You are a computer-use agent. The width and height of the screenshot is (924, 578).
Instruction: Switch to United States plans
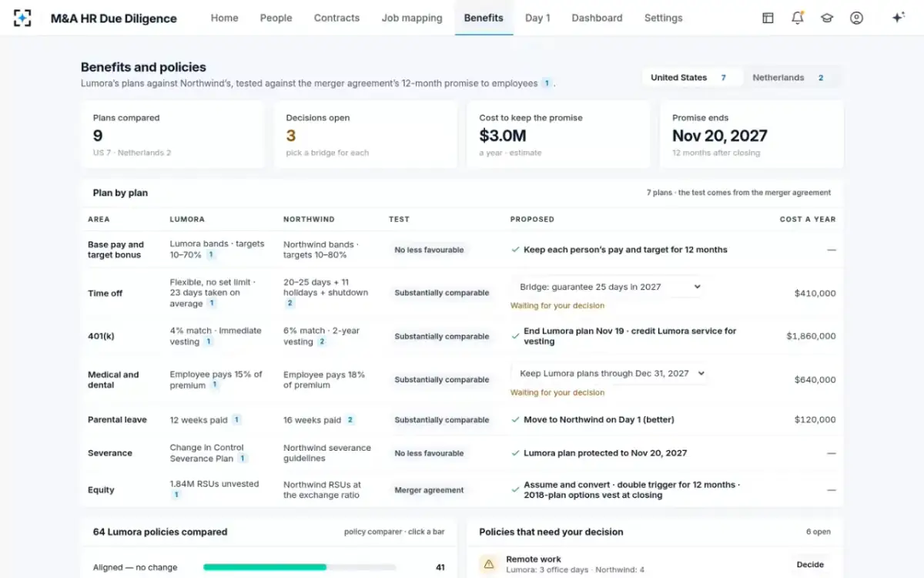click(x=692, y=77)
